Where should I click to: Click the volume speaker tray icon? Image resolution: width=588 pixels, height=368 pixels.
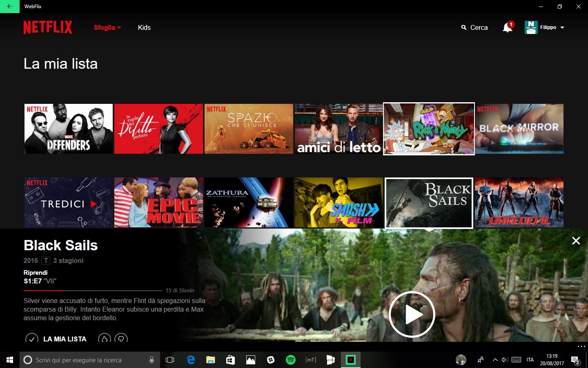[x=505, y=360]
